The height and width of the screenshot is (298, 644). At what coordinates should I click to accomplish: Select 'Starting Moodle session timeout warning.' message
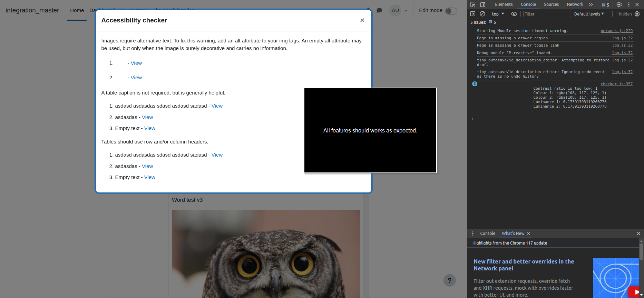[522, 31]
